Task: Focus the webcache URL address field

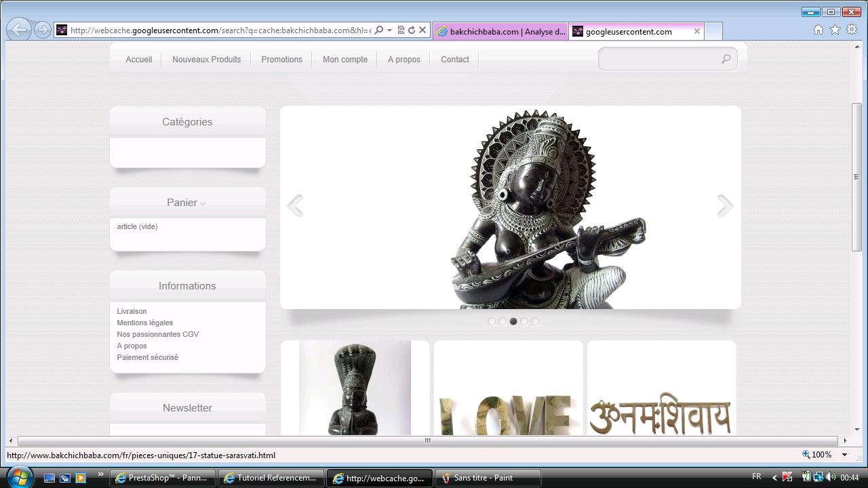Action: tap(220, 30)
